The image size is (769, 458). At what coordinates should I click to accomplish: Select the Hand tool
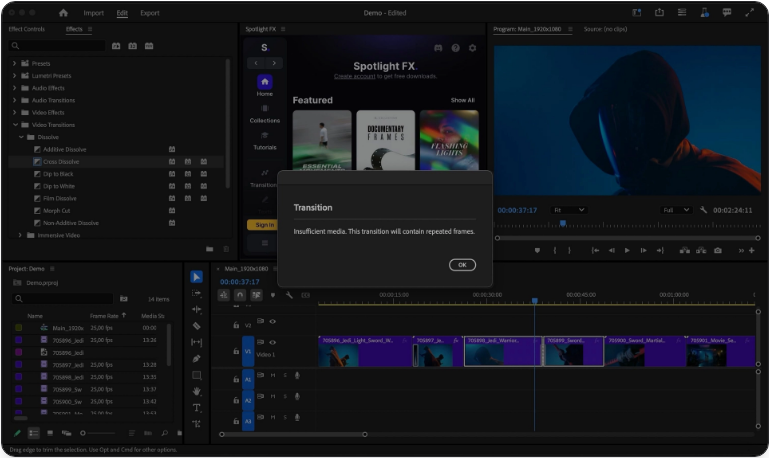click(x=197, y=391)
